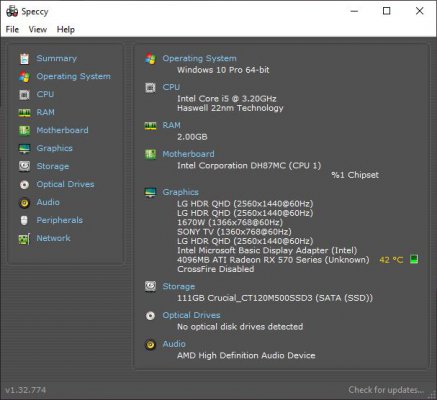Click 'AMD High Definition Audio Device' text
Image resolution: width=437 pixels, height=400 pixels.
point(246,355)
